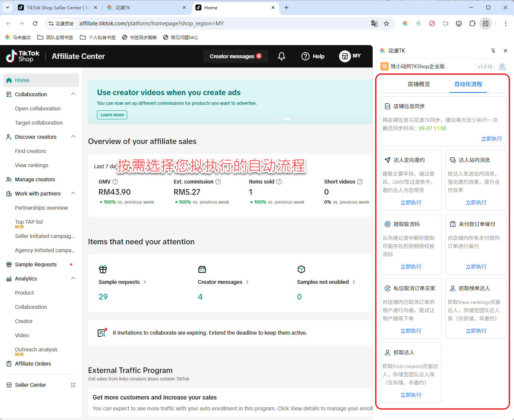514x420 pixels.
Task: Click 立即执行 under 店铺信息同步
Action: (x=491, y=139)
